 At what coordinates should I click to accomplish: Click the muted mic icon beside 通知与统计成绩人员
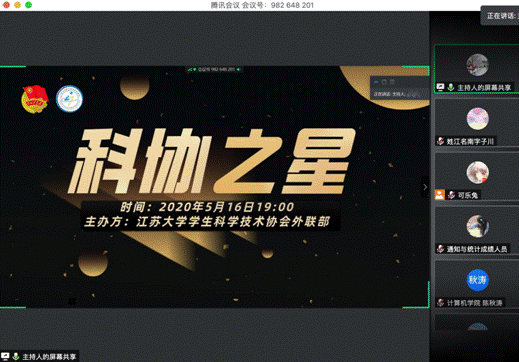pyautogui.click(x=441, y=249)
